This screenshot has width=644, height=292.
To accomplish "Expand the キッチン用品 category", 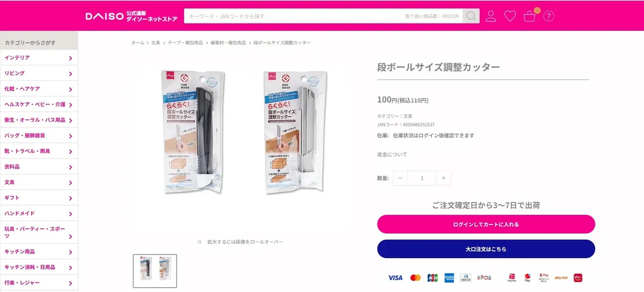I will pyautogui.click(x=39, y=251).
